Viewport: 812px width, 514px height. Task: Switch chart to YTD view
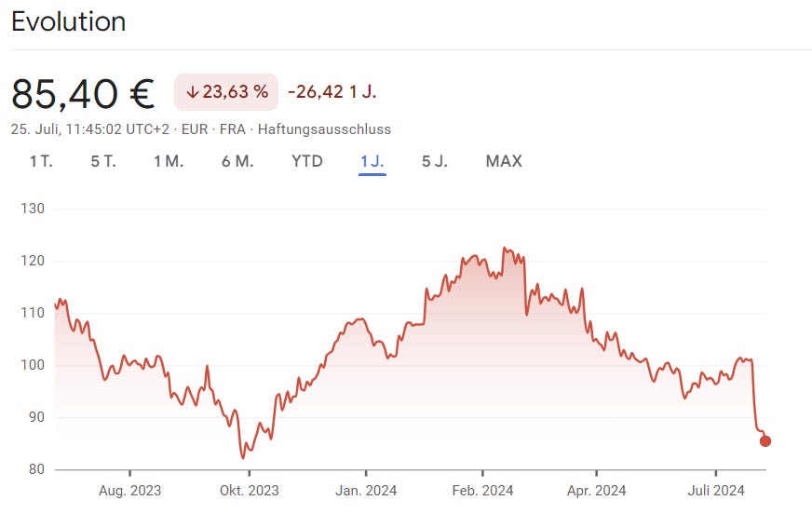[x=307, y=161]
